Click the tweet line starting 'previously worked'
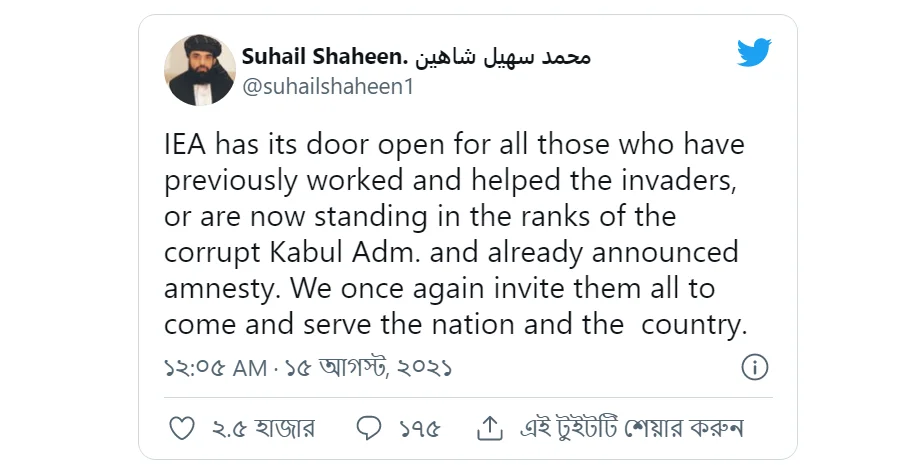Screen dimensions: 920x465 tap(450, 181)
